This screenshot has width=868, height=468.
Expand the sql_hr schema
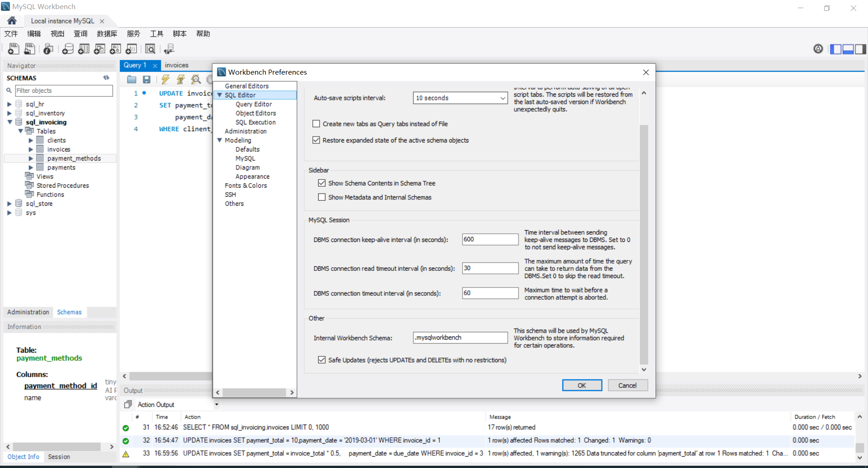tap(9, 104)
